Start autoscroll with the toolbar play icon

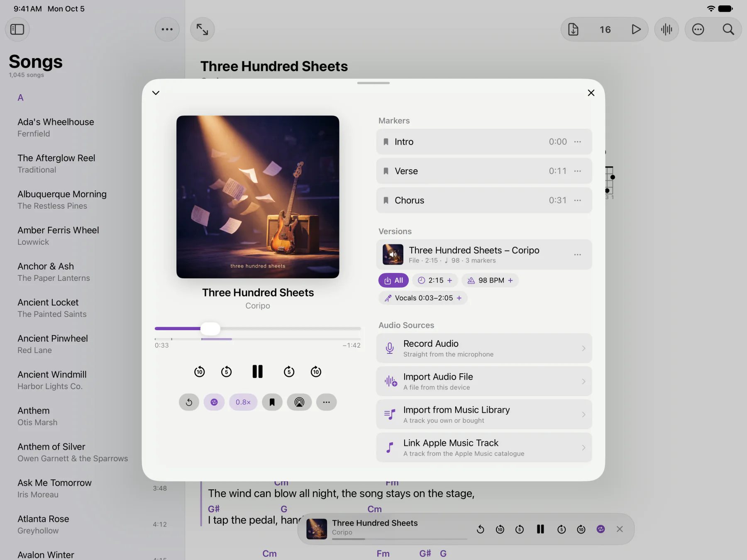click(x=636, y=29)
